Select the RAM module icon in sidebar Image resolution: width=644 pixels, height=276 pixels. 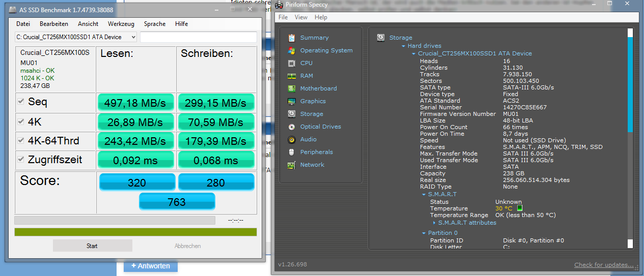coord(292,76)
